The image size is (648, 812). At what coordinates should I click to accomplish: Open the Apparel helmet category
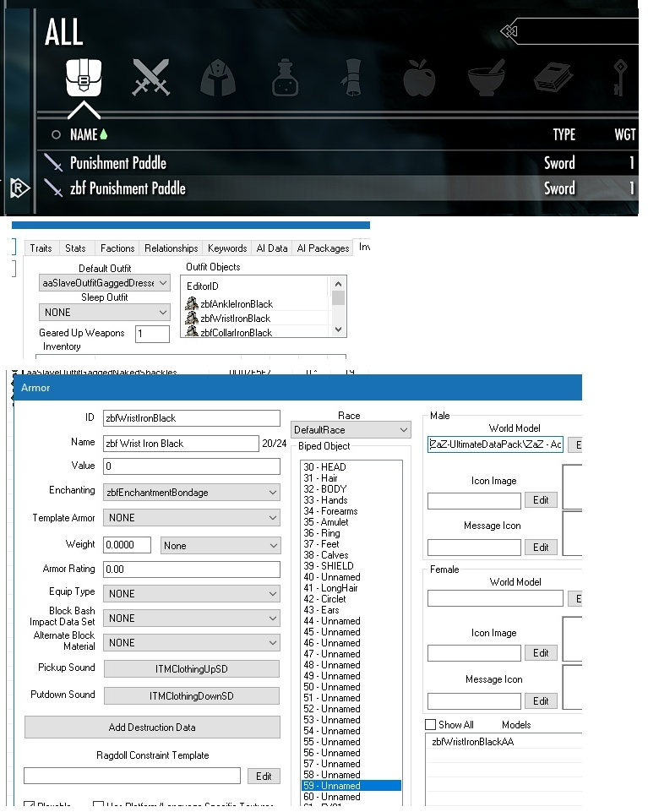218,79
